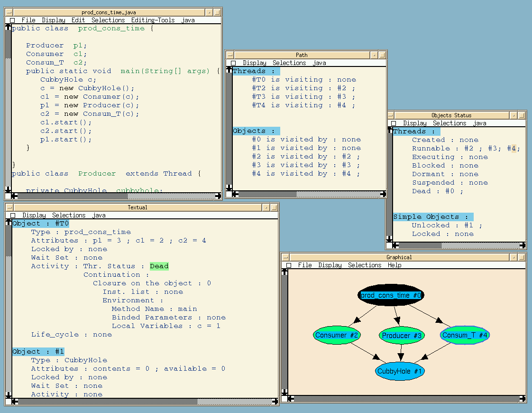Viewport: 532px width, 413px height.
Task: Click scroll down arrow in source editor
Action: tap(8, 189)
